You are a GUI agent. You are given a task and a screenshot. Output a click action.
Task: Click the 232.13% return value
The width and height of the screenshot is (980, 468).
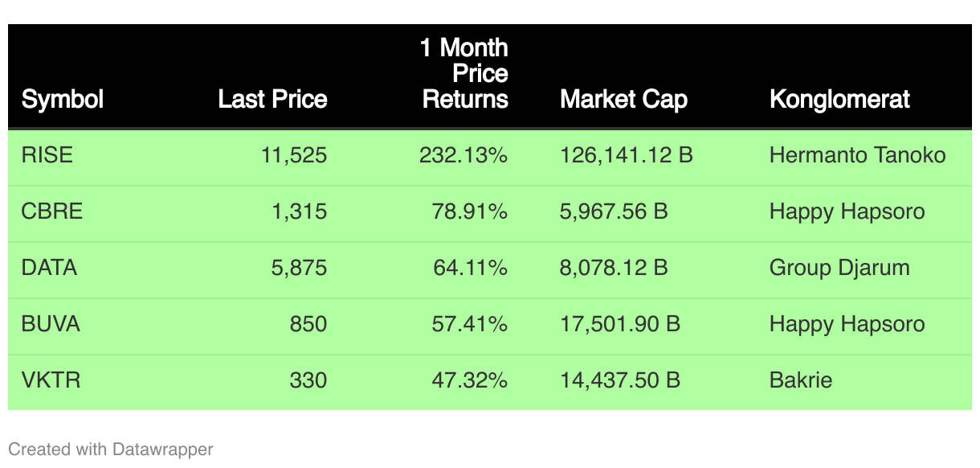[x=463, y=155]
